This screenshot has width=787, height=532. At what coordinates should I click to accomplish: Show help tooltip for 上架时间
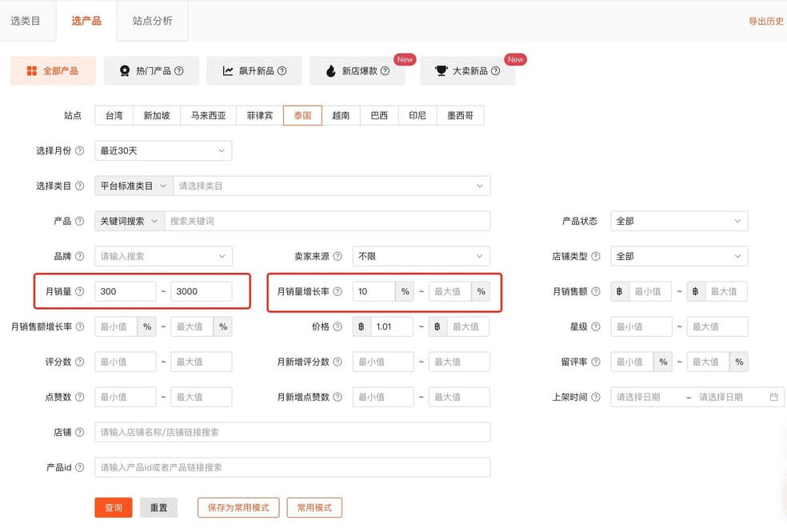click(595, 397)
